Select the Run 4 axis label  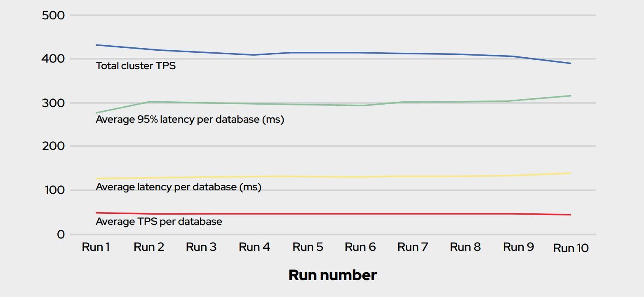254,247
